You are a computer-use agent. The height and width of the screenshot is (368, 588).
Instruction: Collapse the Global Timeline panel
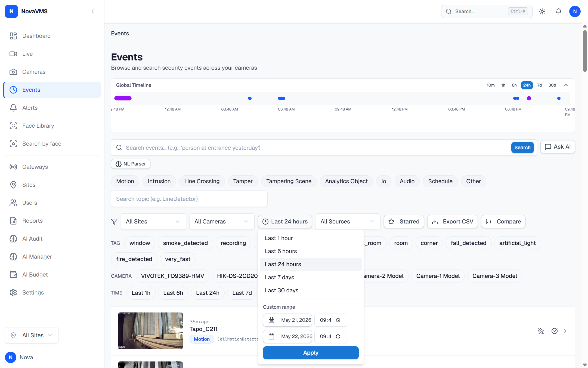coord(566,85)
